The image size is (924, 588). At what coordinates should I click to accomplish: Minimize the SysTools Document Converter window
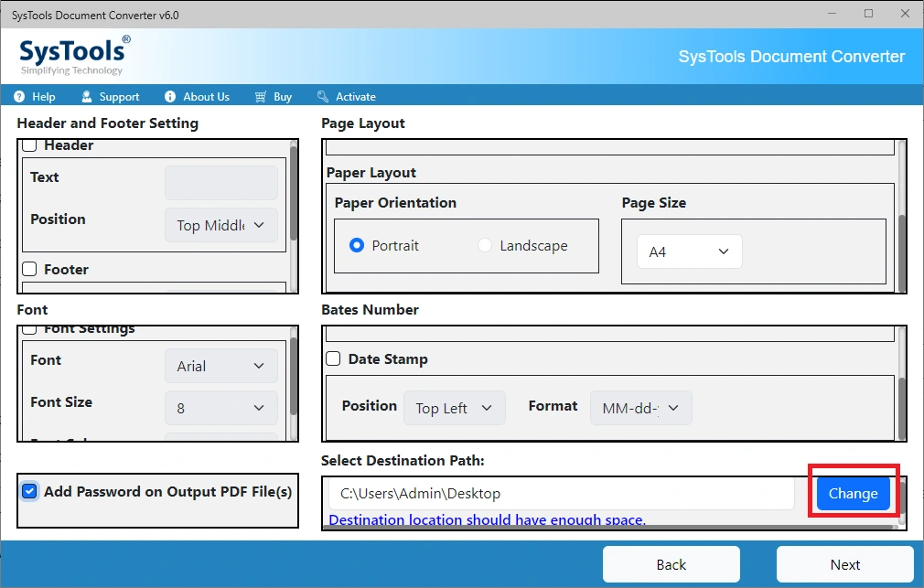[x=833, y=14]
